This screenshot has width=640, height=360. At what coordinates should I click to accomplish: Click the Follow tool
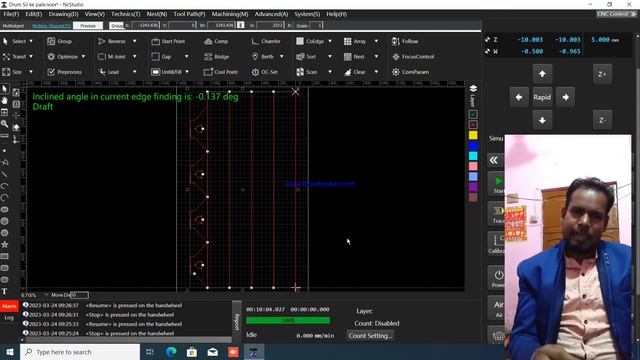405,41
